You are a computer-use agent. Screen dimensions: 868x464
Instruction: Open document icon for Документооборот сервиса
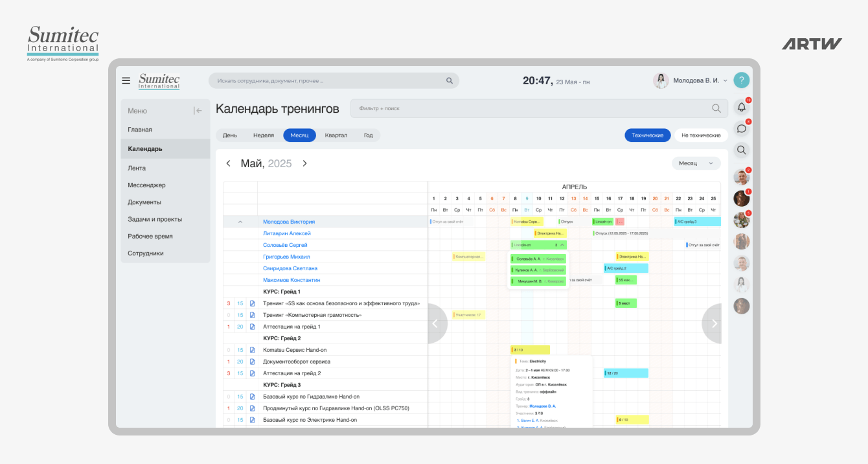click(x=253, y=362)
